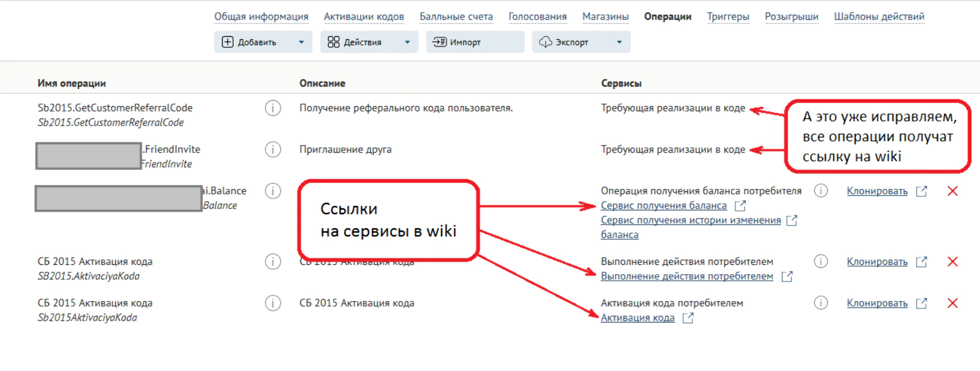Click the .FriendInvite operation name
The height and width of the screenshot is (371, 980).
(172, 150)
